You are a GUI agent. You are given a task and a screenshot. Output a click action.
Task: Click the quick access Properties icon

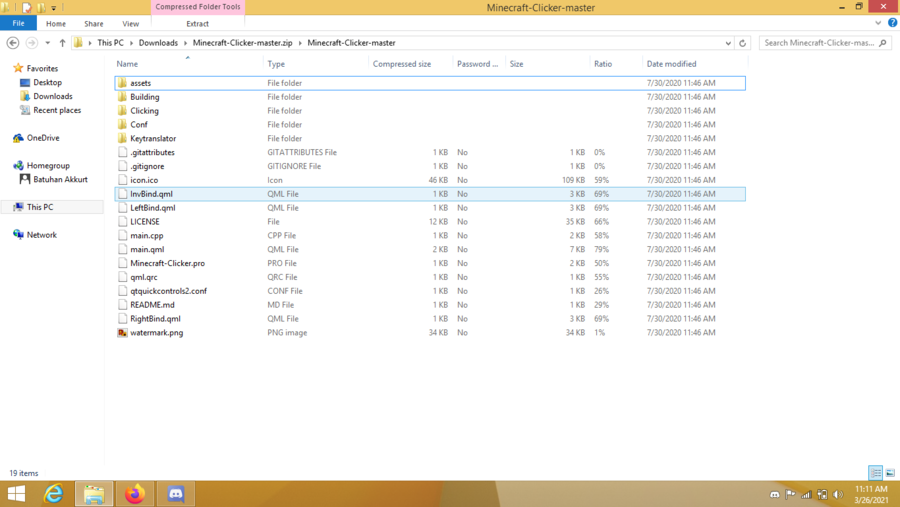[26, 7]
